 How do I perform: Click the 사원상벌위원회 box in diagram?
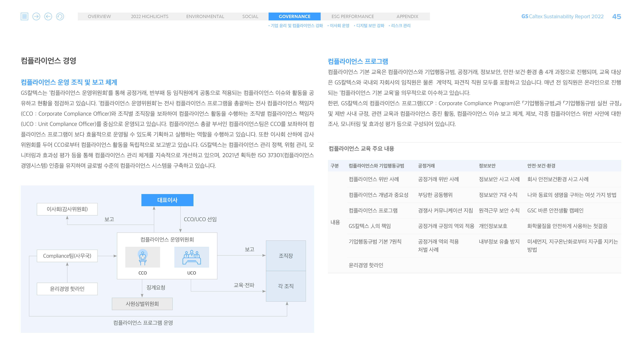(x=142, y=304)
